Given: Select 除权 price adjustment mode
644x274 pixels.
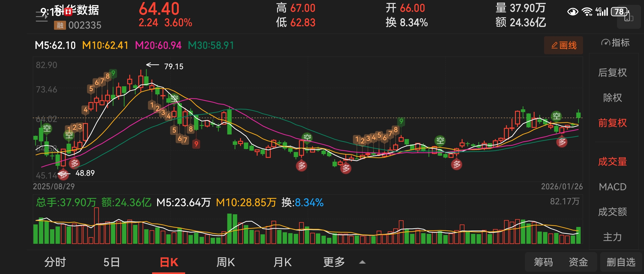Looking at the screenshot, I should pyautogui.click(x=612, y=98).
